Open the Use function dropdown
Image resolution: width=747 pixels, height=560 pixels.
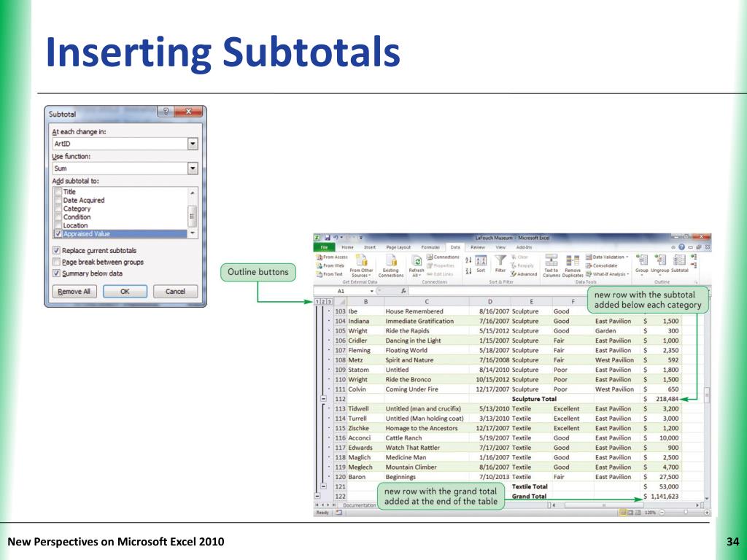[x=193, y=168]
